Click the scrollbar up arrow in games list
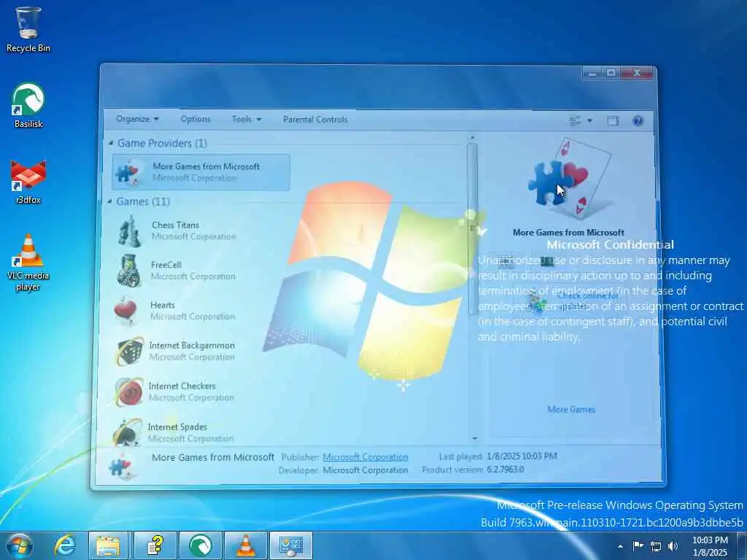747x560 pixels. (472, 138)
